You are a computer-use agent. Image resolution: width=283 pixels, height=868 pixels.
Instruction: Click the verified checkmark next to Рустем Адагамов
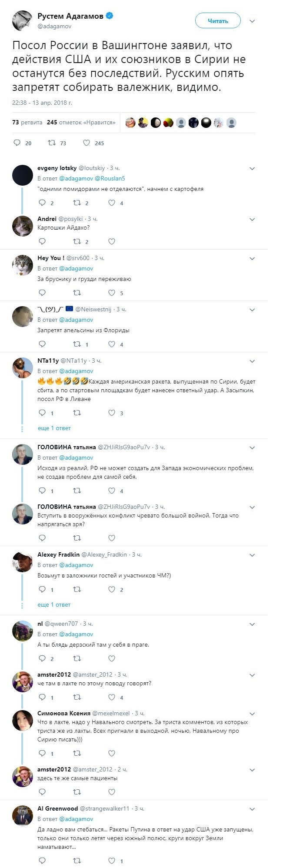coord(110,15)
